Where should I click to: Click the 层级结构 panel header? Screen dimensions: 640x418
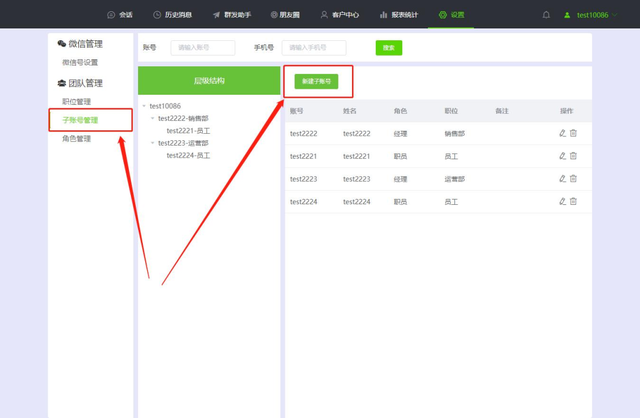[209, 81]
